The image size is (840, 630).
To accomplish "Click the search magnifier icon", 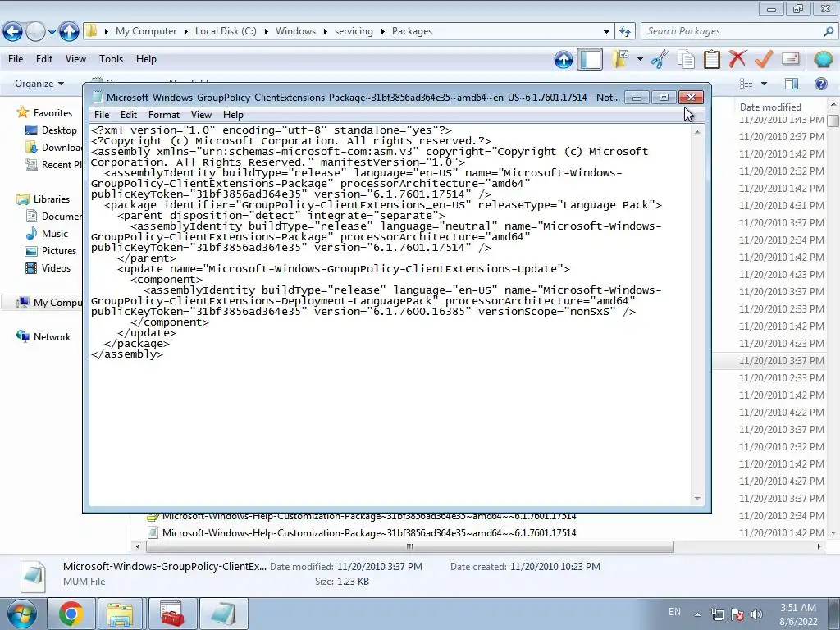I will point(829,32).
